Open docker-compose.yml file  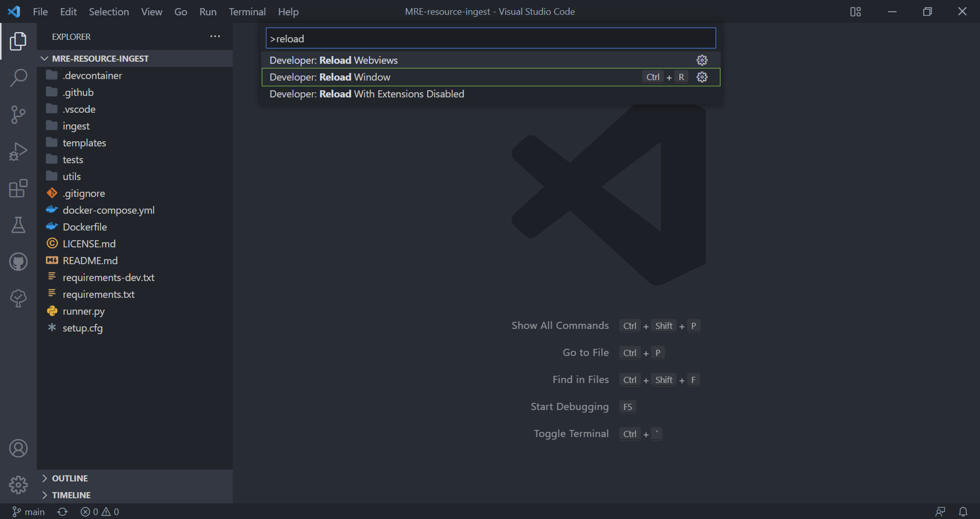coord(135,210)
